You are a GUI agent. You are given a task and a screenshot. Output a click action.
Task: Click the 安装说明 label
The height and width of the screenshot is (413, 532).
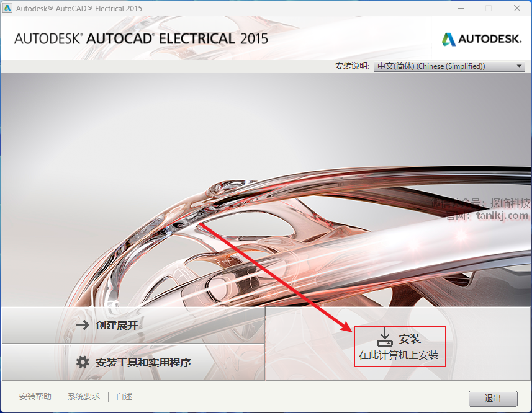(x=352, y=66)
